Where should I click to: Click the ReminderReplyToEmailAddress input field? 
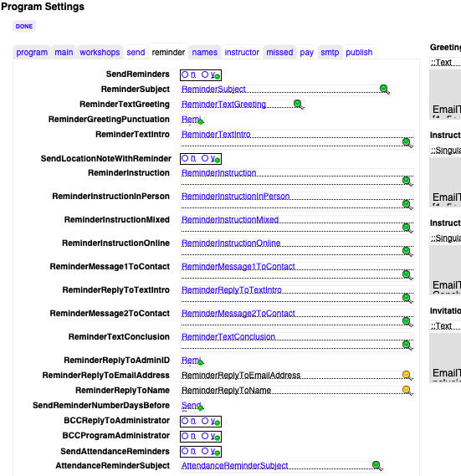(297, 376)
